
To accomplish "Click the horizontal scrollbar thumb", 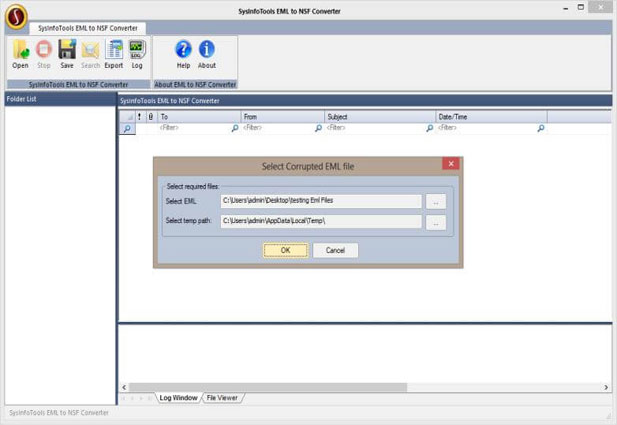I will (268, 387).
